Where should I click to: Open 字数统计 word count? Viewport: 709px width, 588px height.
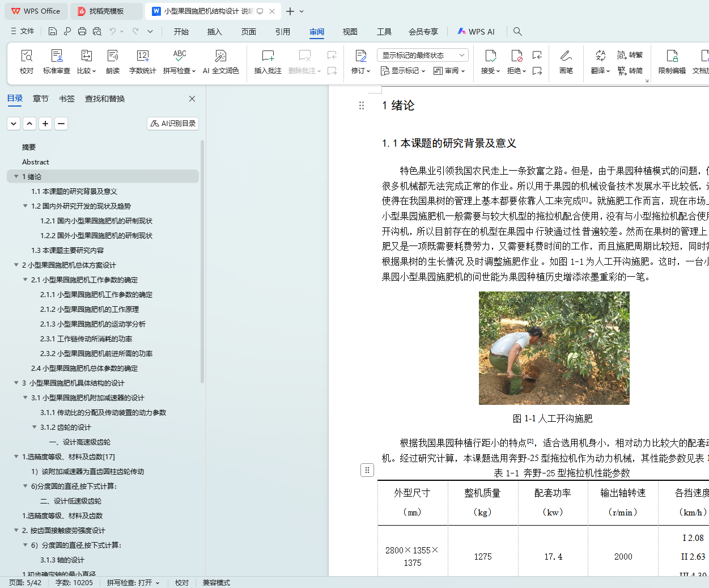click(143, 62)
